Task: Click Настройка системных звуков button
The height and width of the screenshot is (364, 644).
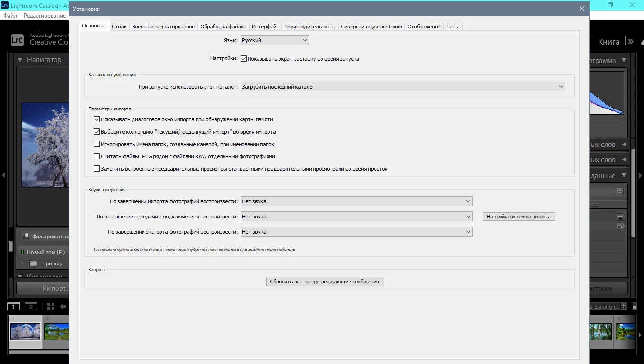Action: click(519, 217)
